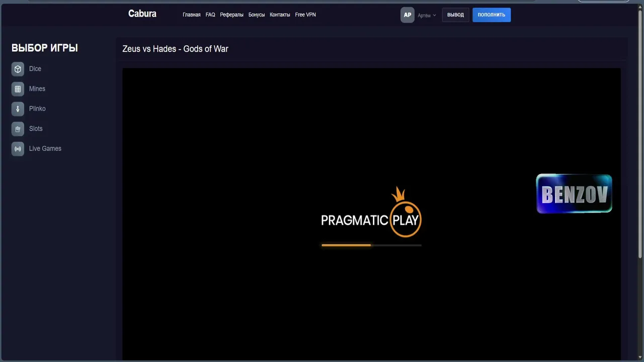Click the Live Games broadcast icon

click(18, 149)
